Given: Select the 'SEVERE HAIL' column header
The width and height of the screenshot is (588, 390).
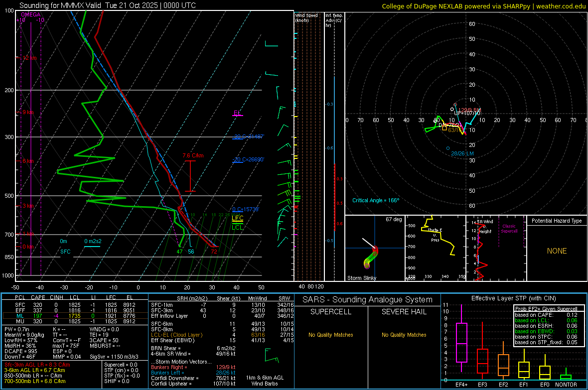Looking at the screenshot, I should 404,312.
